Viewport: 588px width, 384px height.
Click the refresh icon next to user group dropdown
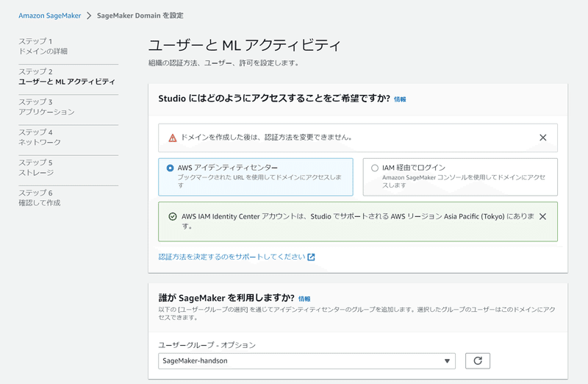478,360
